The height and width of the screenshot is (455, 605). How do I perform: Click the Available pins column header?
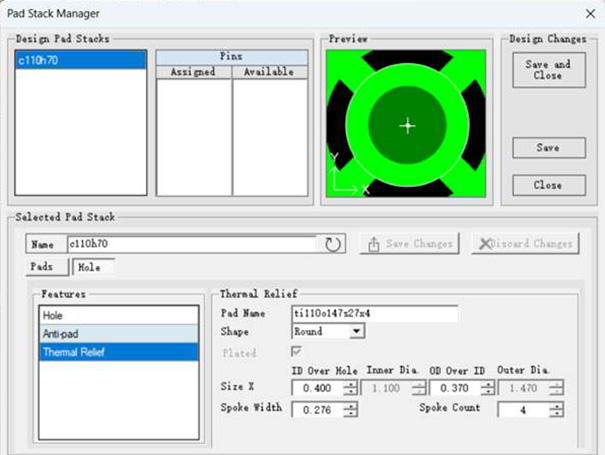[x=269, y=72]
